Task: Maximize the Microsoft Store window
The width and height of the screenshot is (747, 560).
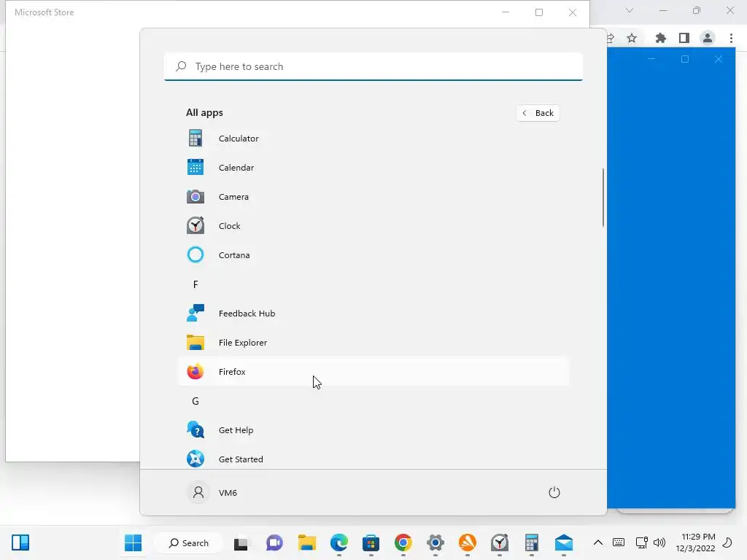Action: pyautogui.click(x=539, y=12)
